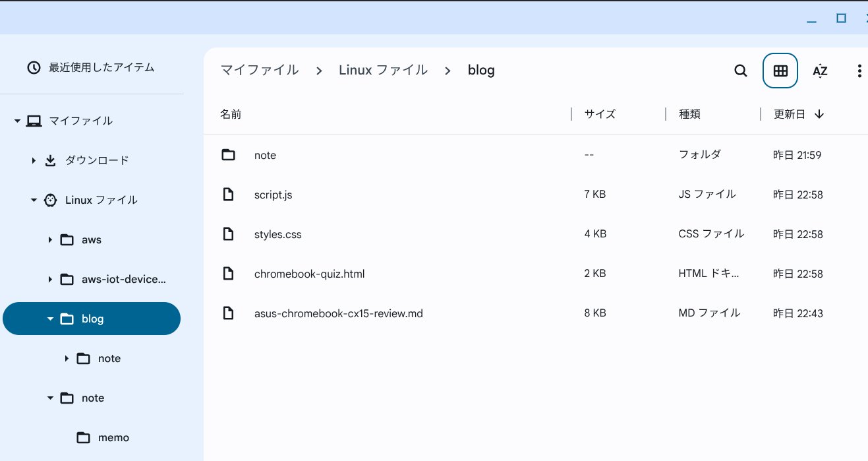Select the styles.css file name
The width and height of the screenshot is (868, 461).
(x=277, y=234)
